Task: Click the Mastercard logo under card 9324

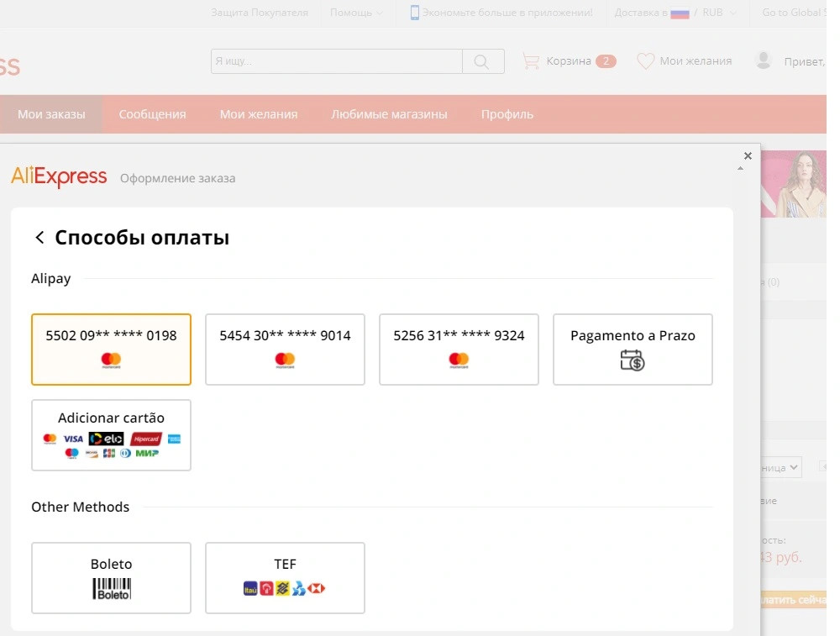Action: (459, 360)
